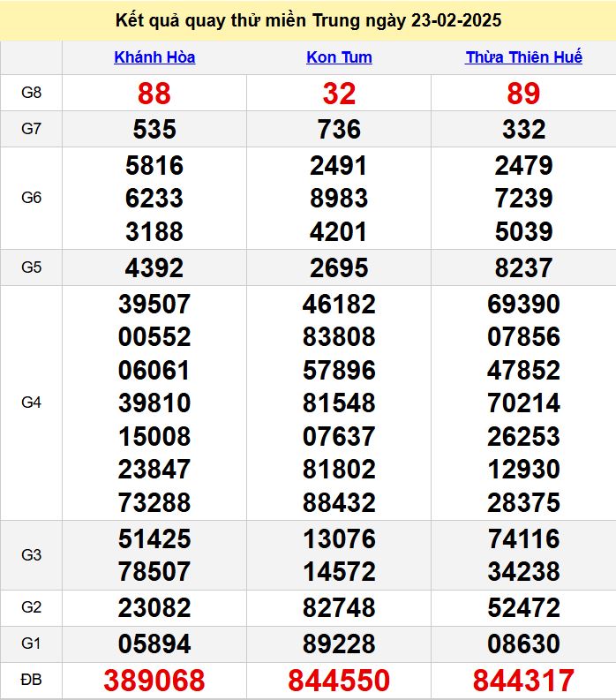Viewport: 616px width, 700px height.
Task: Click G2 result 52472
Action: [x=523, y=607]
